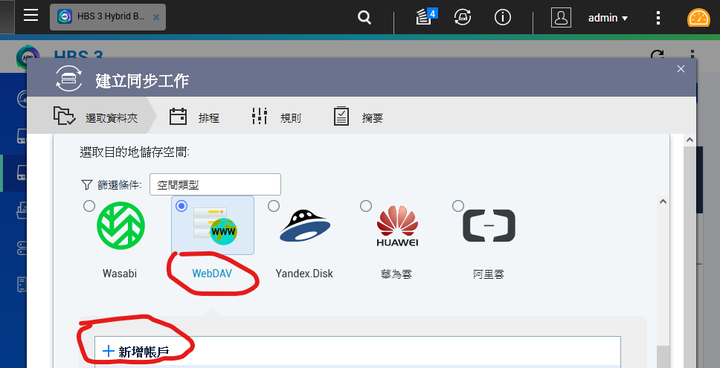Close the 建立同步工作 dialog
The width and height of the screenshot is (720, 368).
pyautogui.click(x=681, y=69)
